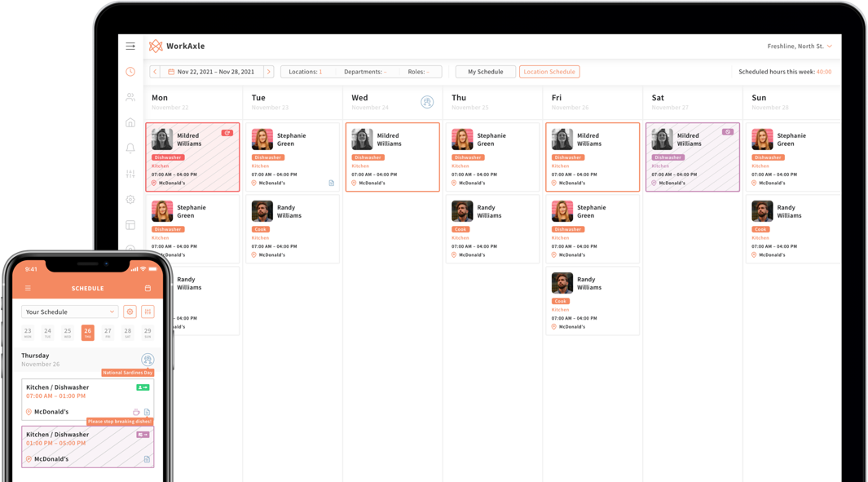Open Sunday's Stephanie Green shift card
The width and height of the screenshot is (868, 482).
[793, 157]
